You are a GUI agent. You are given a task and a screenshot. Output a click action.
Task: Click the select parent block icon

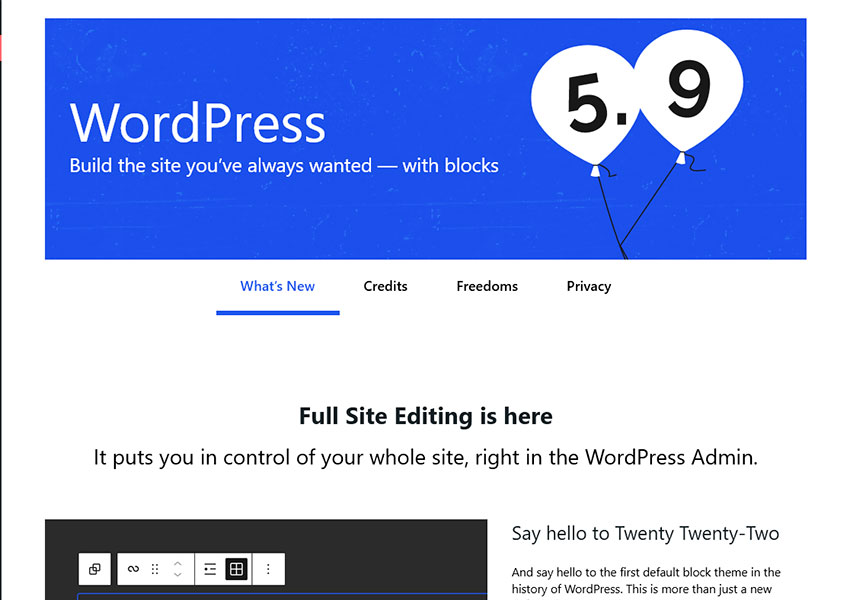pos(94,569)
